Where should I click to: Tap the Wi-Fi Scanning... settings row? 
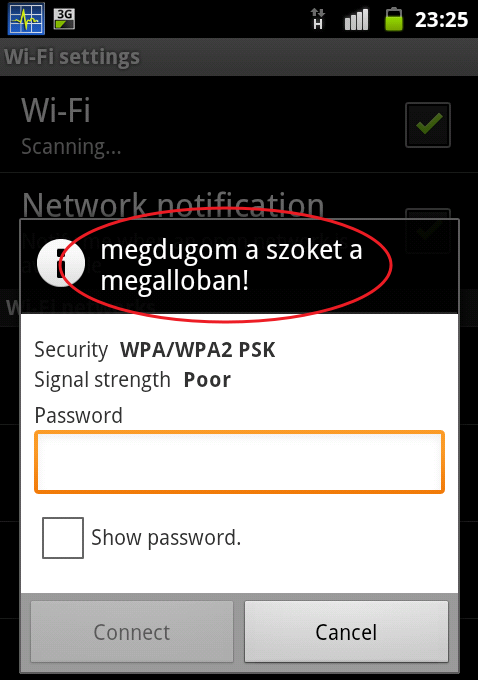tap(239, 125)
